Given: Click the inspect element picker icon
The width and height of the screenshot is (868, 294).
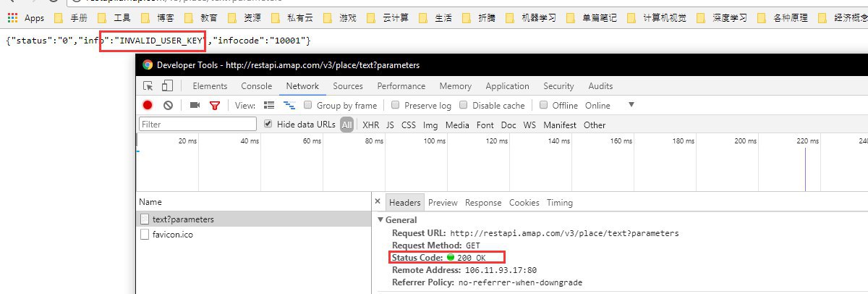Looking at the screenshot, I should point(148,86).
